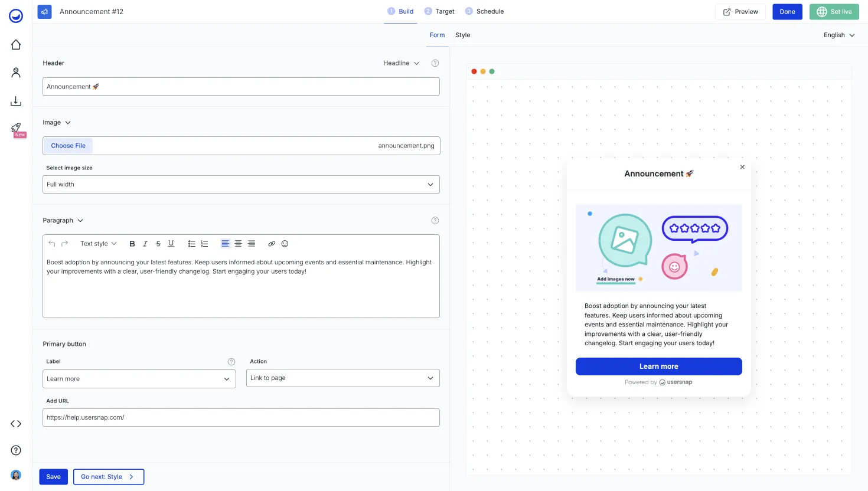The height and width of the screenshot is (491, 868).
Task: Open the announcement Preview
Action: click(740, 11)
